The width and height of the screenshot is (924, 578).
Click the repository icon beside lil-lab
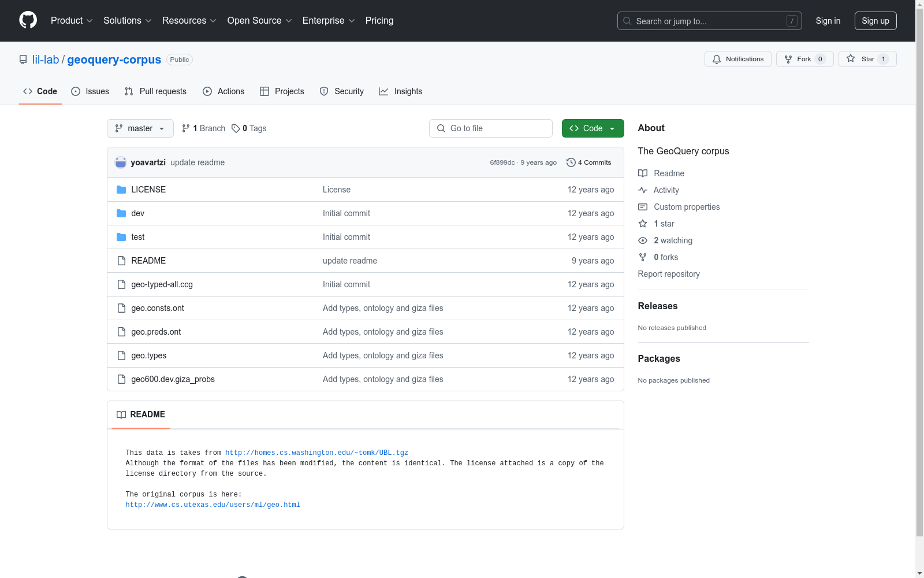pos(23,60)
